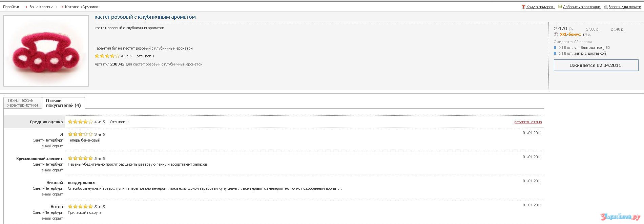
Task: Select the 'Отзывы покупателей (4)' tab
Action: click(63, 103)
